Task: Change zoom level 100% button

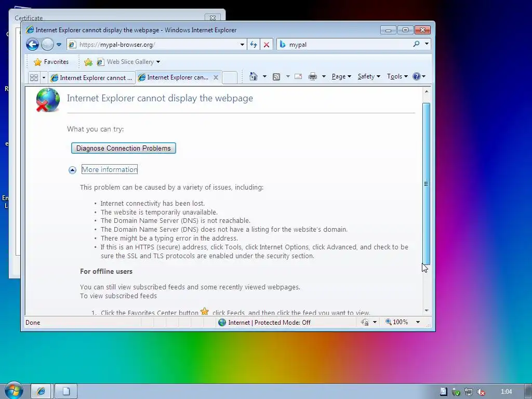Action: click(x=396, y=322)
